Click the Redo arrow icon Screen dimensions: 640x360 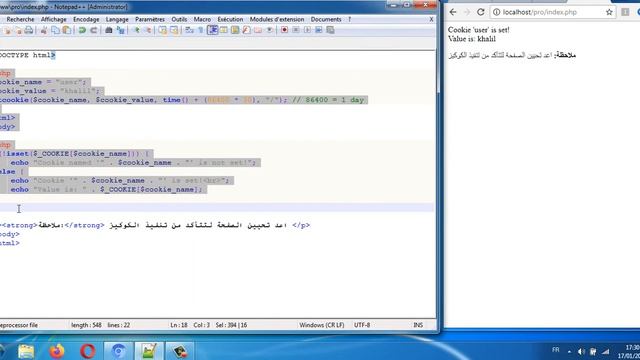click(x=93, y=30)
